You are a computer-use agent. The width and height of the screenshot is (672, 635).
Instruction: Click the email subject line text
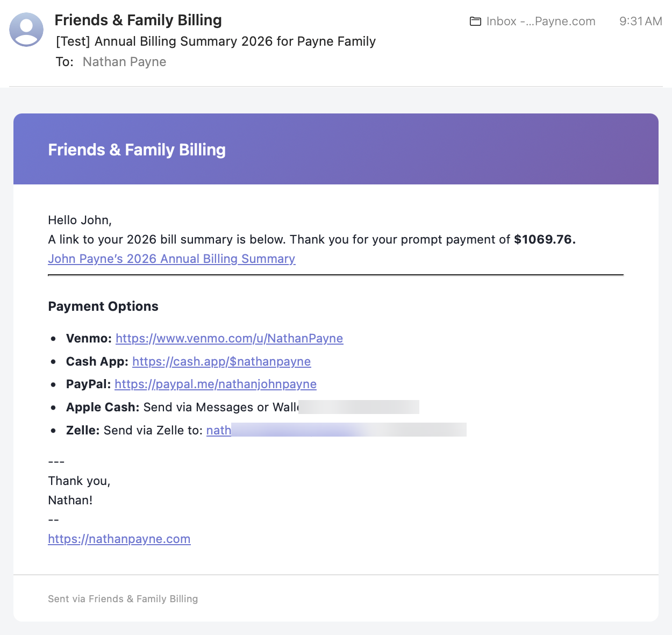pyautogui.click(x=216, y=41)
